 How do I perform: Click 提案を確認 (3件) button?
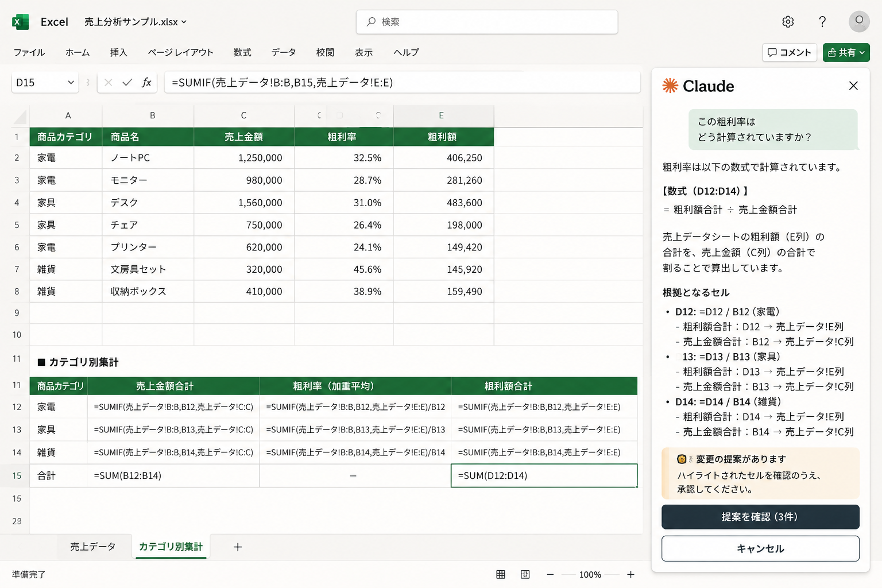(x=760, y=517)
